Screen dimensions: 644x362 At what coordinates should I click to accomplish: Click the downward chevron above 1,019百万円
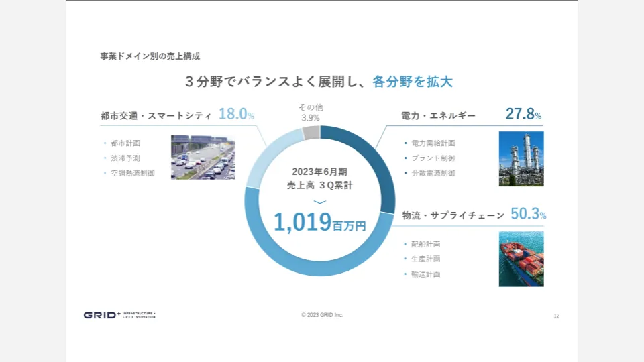tap(320, 202)
